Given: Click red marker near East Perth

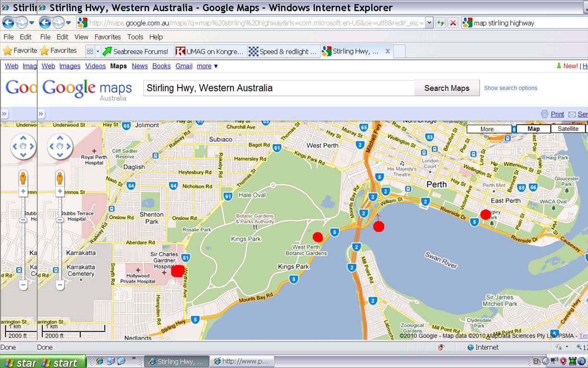Looking at the screenshot, I should pos(486,215).
